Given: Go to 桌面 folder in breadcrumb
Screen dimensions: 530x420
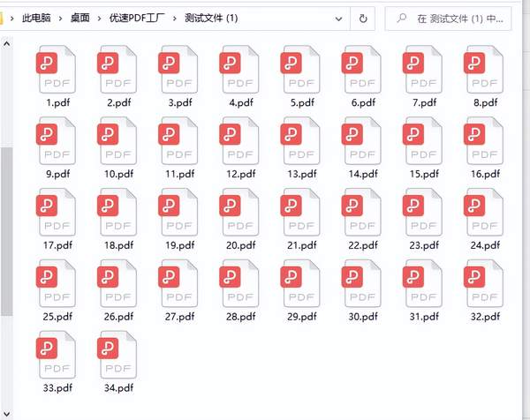Looking at the screenshot, I should pos(80,18).
